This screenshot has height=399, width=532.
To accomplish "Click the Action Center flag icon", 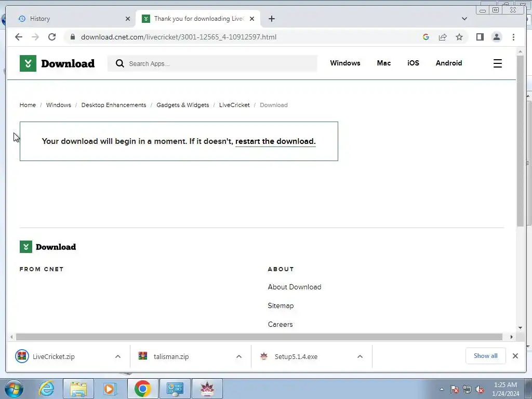I will click(454, 389).
